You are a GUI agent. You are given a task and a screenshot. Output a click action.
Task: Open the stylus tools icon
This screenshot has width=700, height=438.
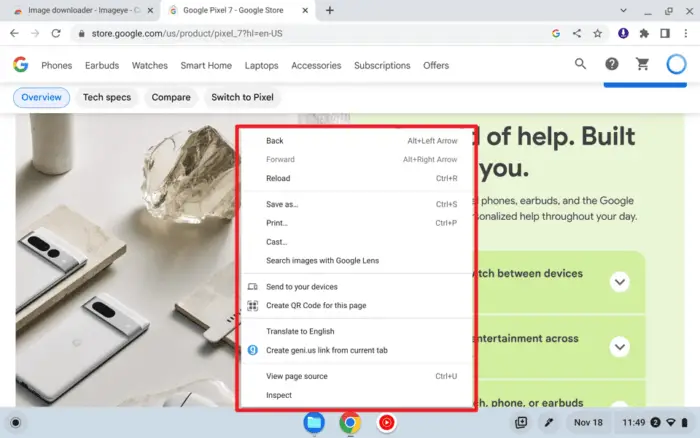click(x=549, y=422)
